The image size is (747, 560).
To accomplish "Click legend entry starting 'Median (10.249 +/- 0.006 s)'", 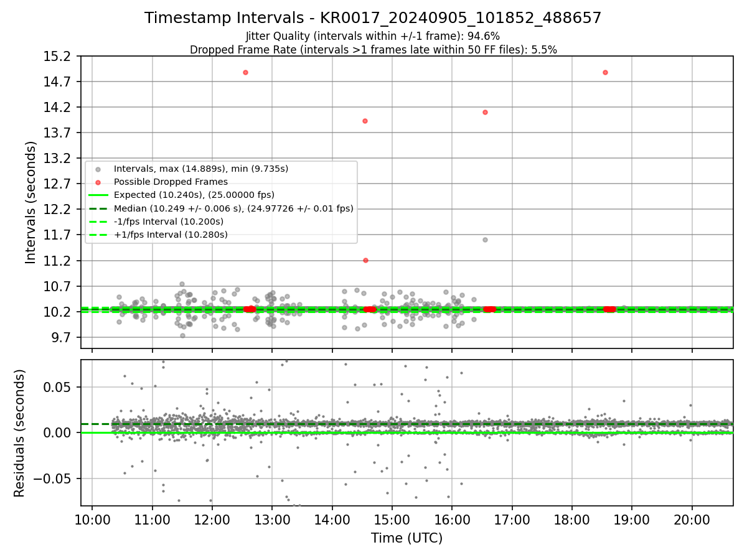I will pos(233,208).
